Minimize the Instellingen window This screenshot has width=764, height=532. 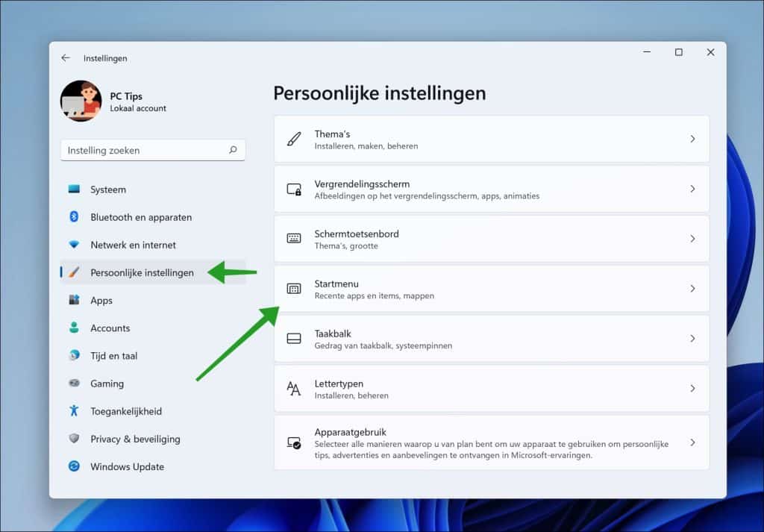point(647,52)
